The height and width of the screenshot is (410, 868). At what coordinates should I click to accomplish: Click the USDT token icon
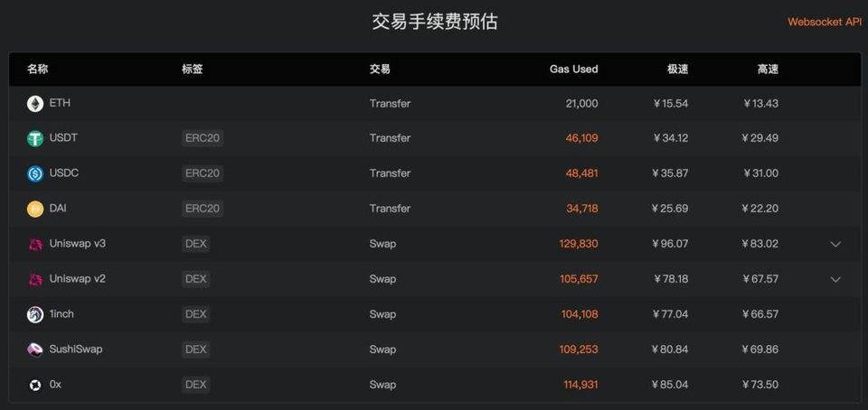pos(35,139)
